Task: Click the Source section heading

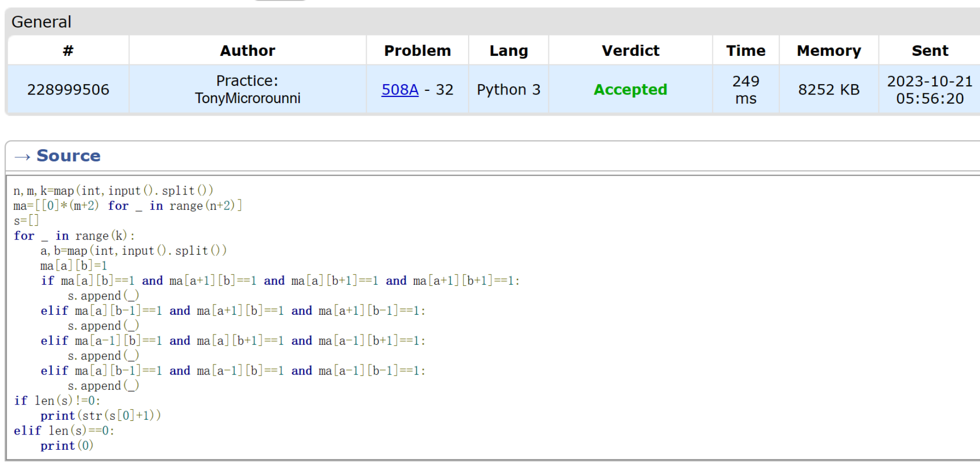Action: coord(69,155)
